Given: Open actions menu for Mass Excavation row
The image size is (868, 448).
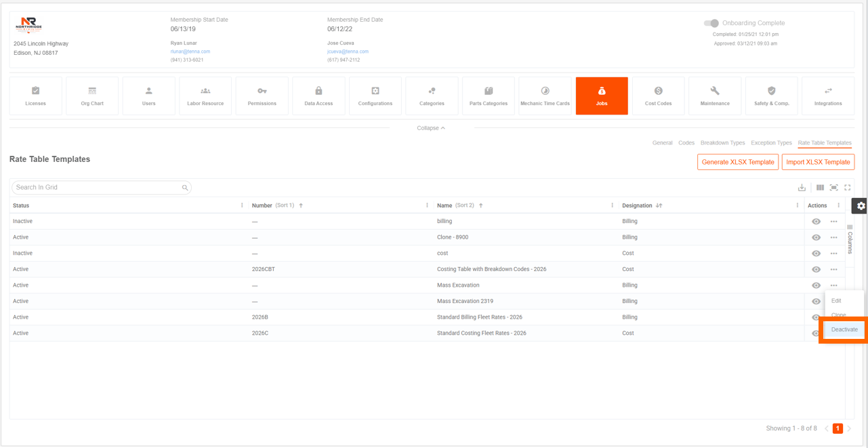Looking at the screenshot, I should tap(833, 285).
